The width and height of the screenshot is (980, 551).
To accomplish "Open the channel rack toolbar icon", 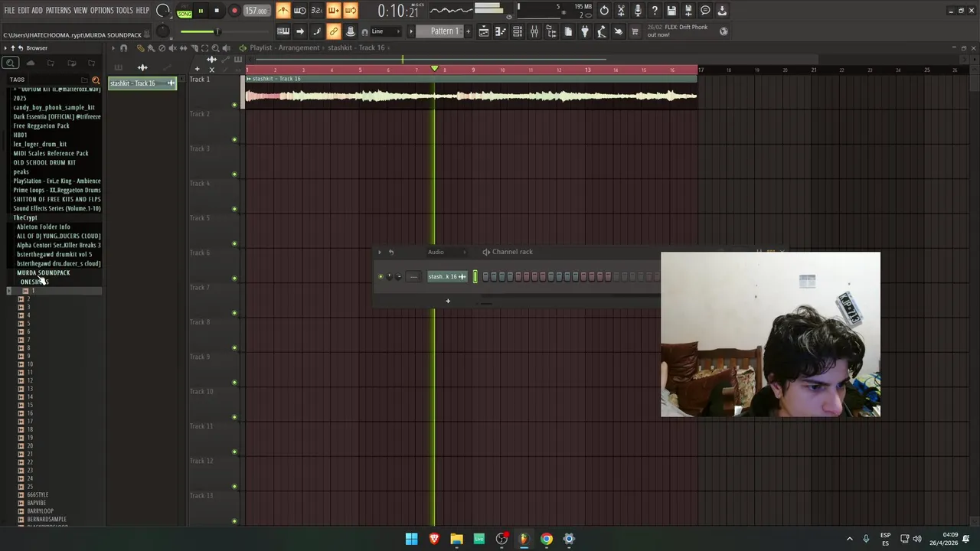I will click(x=518, y=31).
